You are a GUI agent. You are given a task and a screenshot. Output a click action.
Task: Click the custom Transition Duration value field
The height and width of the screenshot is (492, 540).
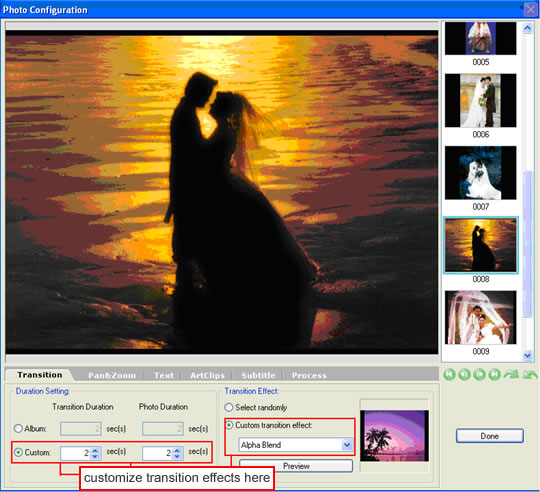[x=75, y=453]
